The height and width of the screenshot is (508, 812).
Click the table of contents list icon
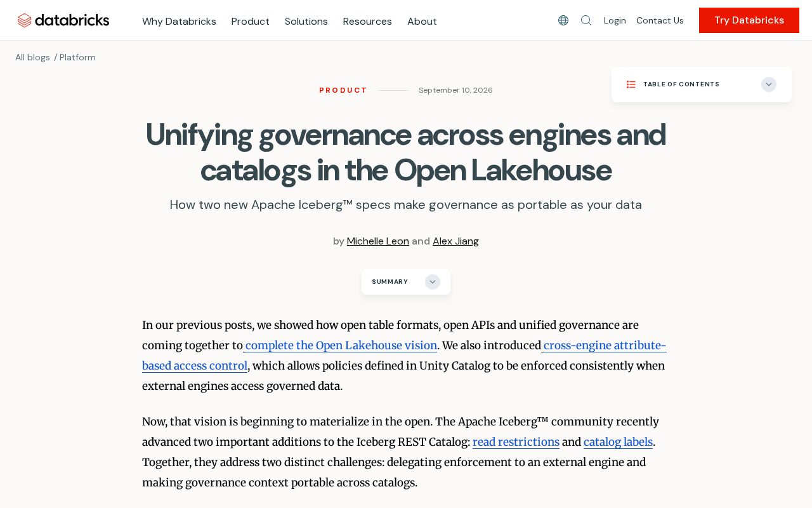click(631, 84)
